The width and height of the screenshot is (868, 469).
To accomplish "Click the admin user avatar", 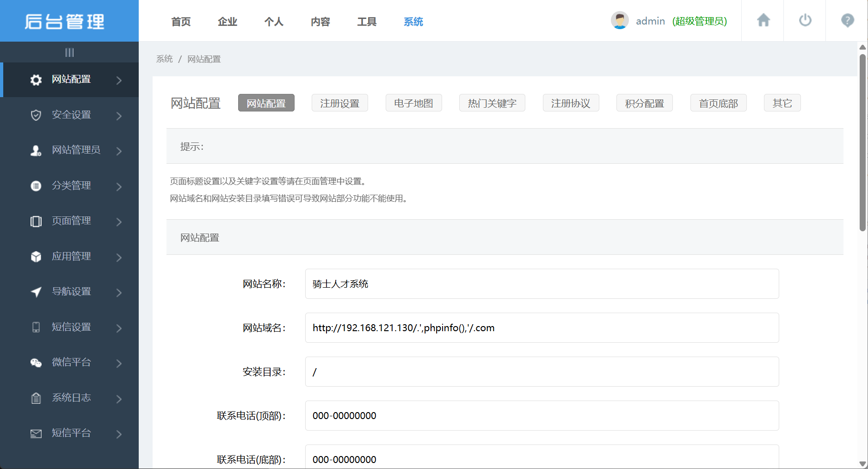I will [x=620, y=21].
